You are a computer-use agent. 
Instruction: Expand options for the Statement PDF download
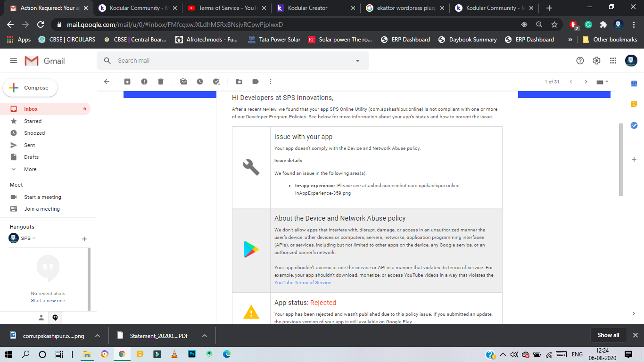tap(205, 336)
